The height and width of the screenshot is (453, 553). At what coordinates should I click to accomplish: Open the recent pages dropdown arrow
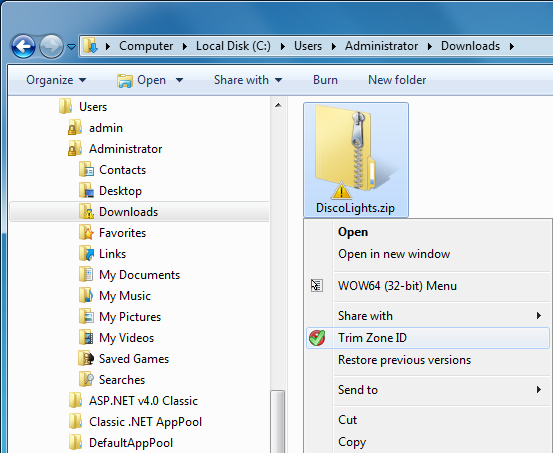pyautogui.click(x=72, y=47)
